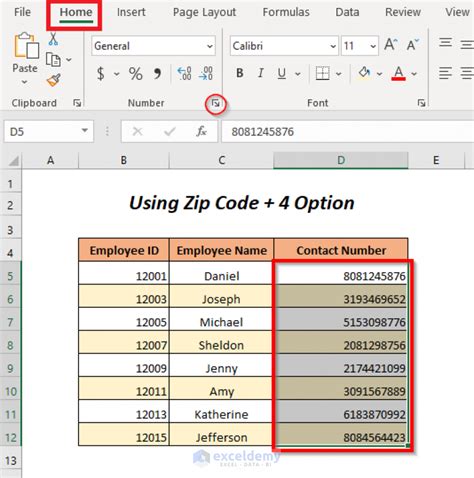
Task: Click Top Align icon
Action: coord(445,43)
